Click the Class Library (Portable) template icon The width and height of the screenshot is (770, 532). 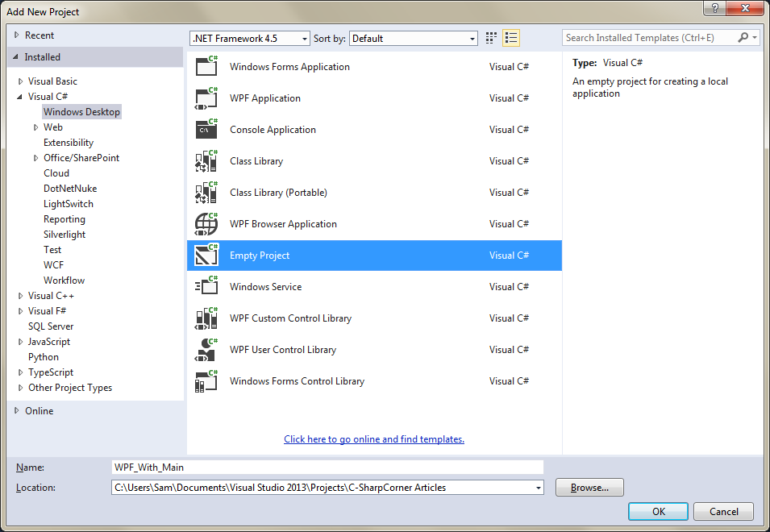coord(206,193)
